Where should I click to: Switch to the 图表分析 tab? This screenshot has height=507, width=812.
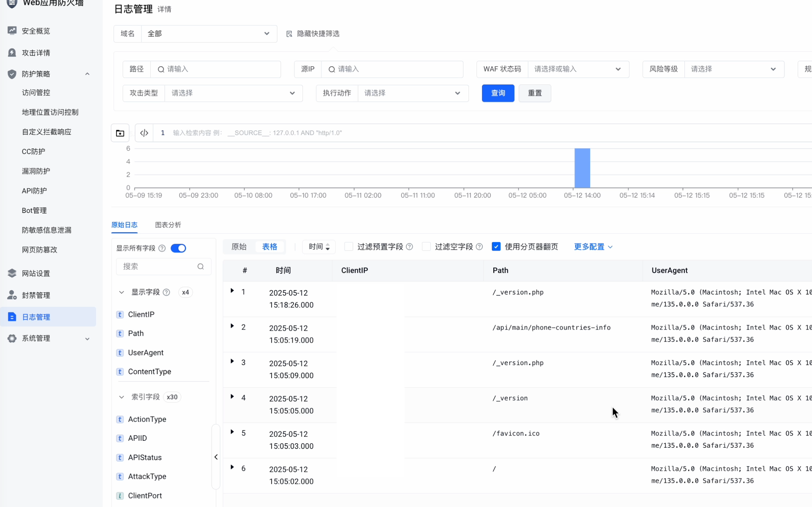(x=168, y=225)
